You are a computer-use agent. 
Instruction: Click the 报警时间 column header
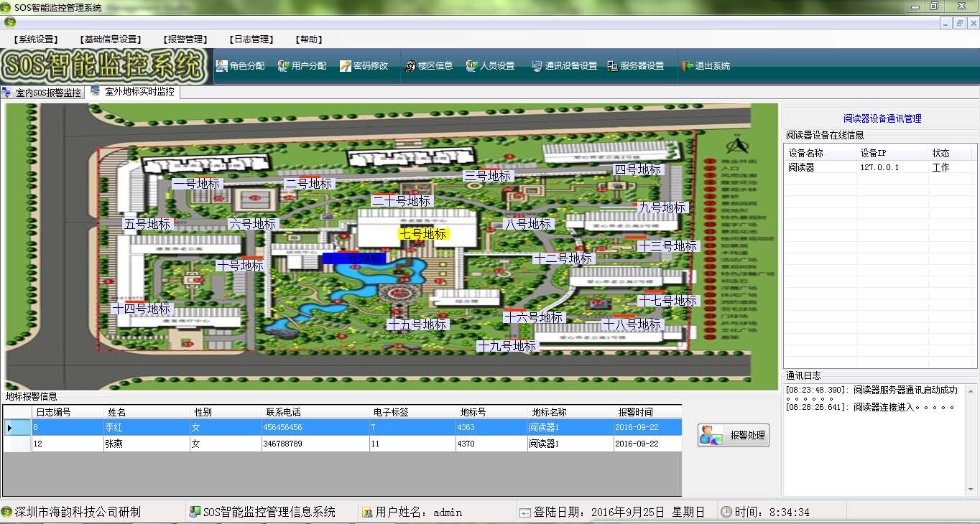(x=636, y=412)
